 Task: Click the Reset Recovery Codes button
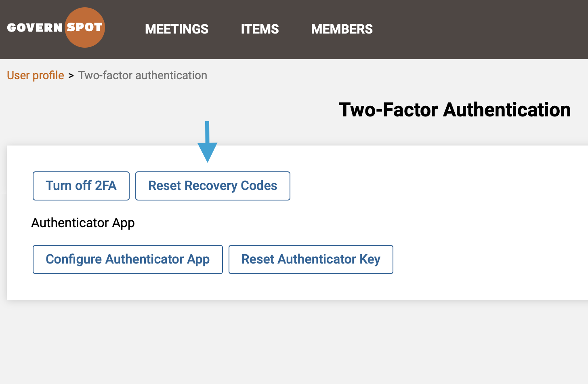pos(212,186)
